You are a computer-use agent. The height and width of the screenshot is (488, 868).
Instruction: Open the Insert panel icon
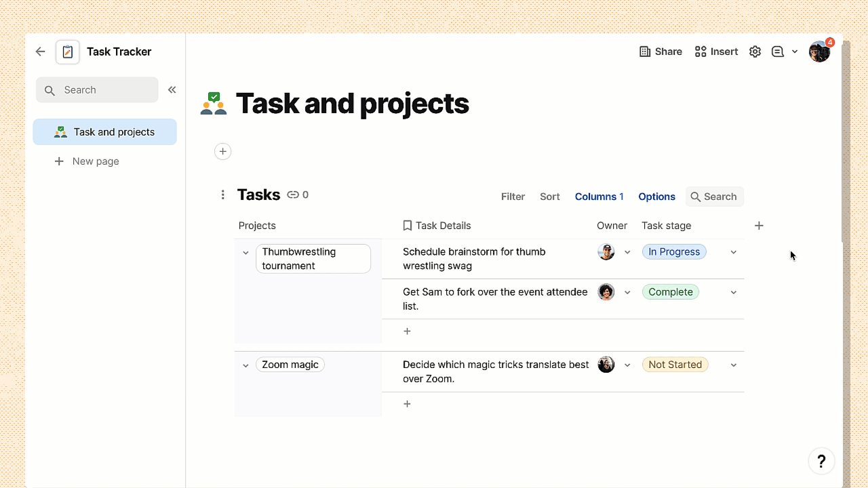coord(699,51)
